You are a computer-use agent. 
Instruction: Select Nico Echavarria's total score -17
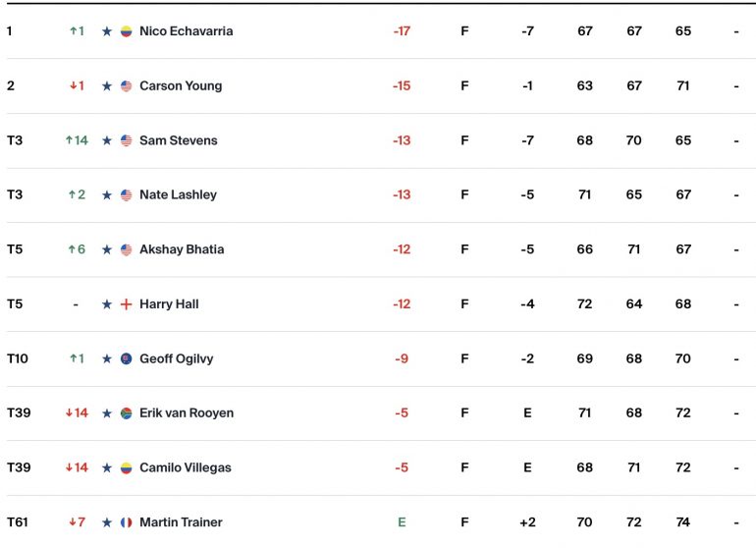click(402, 31)
